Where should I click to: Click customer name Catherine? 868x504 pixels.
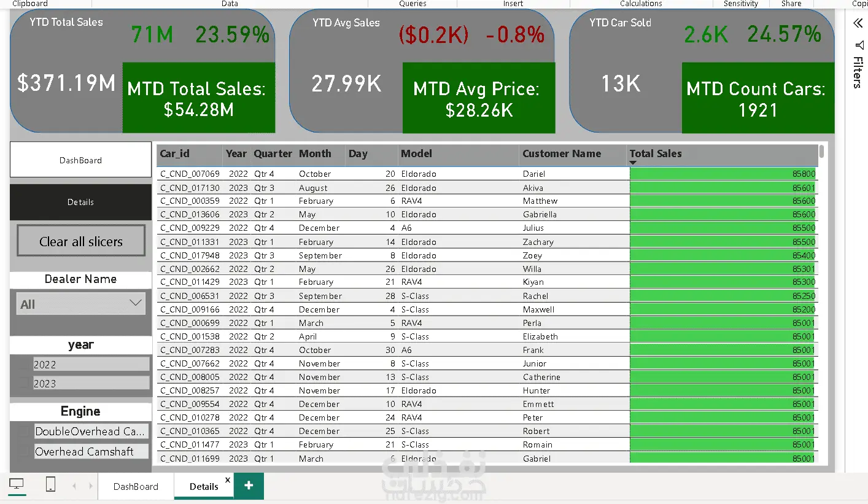[x=541, y=377]
